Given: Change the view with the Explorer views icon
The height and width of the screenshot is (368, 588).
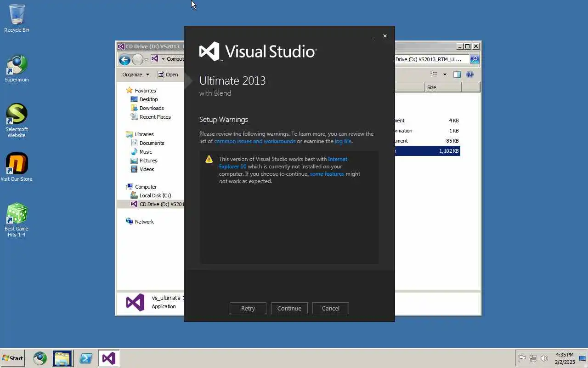Looking at the screenshot, I should click(x=433, y=75).
